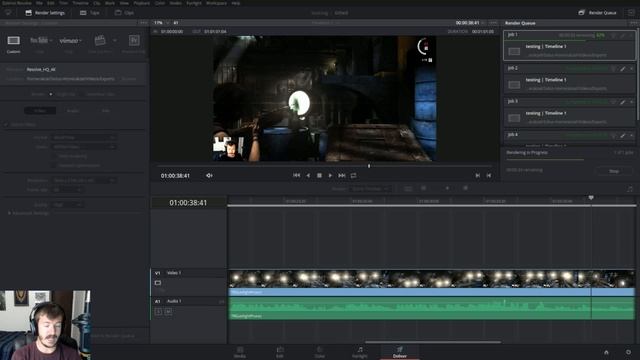Stop the render in progress
Screen dimensions: 640x360
pos(613,171)
